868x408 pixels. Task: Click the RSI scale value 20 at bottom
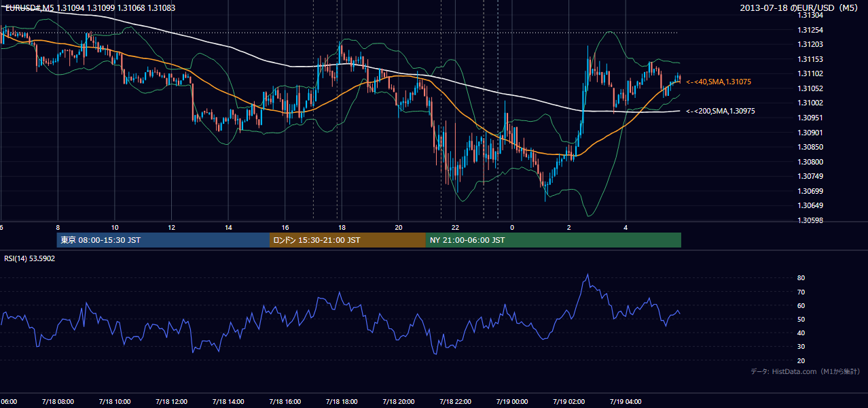(801, 360)
